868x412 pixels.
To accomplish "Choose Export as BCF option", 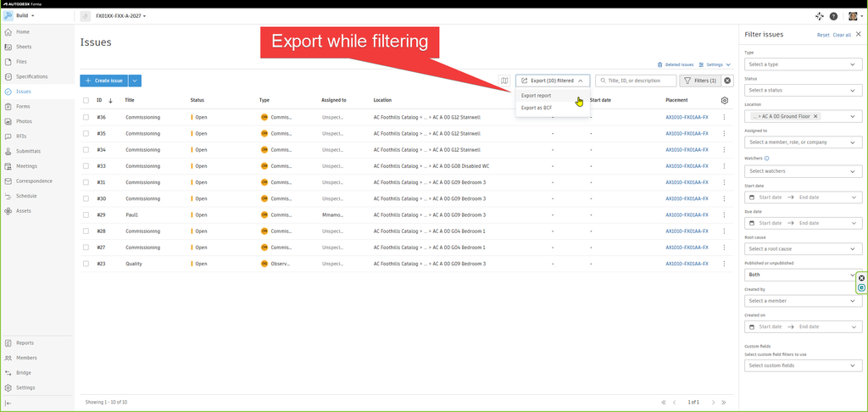I will click(553, 108).
